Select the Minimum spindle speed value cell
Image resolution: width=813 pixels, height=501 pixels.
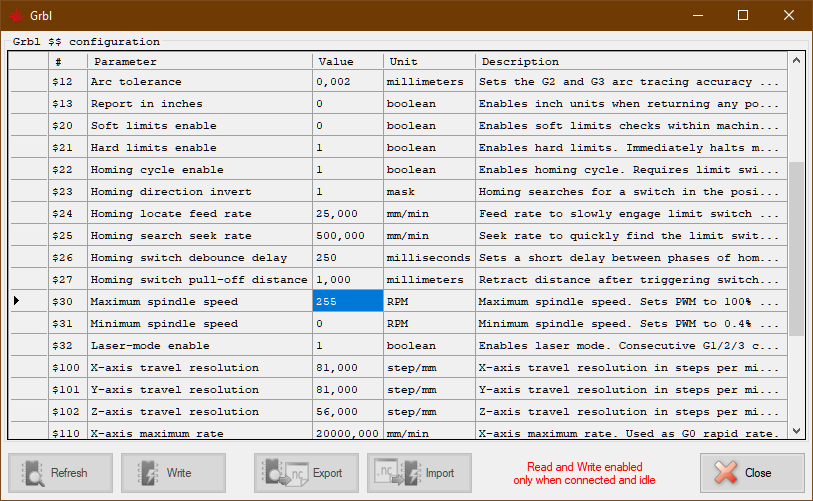click(347, 324)
